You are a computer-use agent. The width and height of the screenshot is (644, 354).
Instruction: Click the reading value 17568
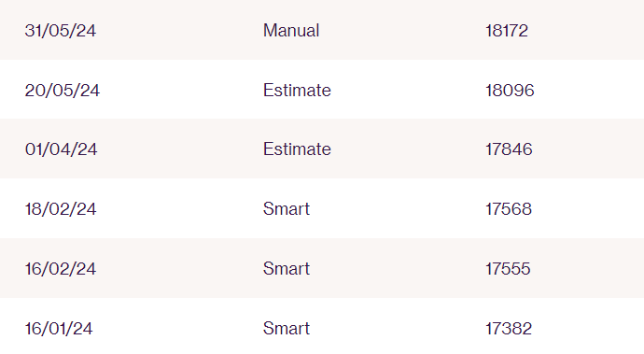click(x=509, y=209)
